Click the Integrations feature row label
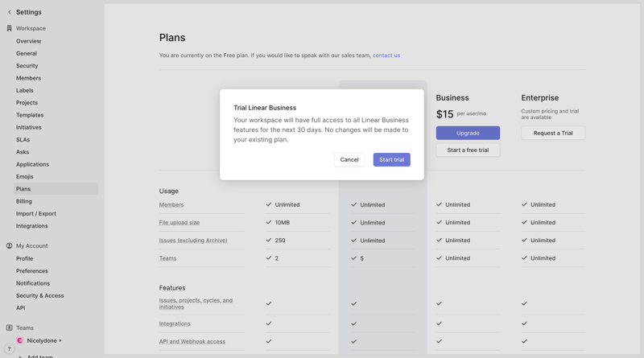The image size is (644, 358). click(175, 323)
